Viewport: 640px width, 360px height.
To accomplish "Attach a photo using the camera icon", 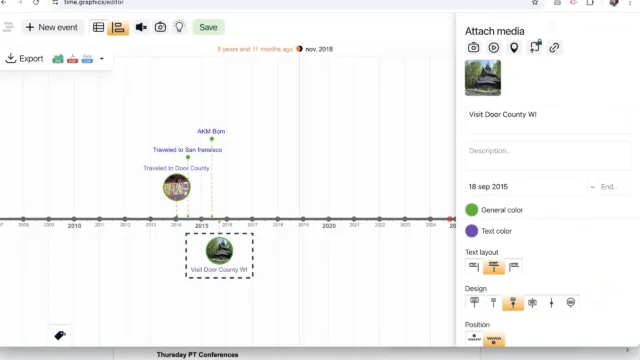I will click(473, 47).
